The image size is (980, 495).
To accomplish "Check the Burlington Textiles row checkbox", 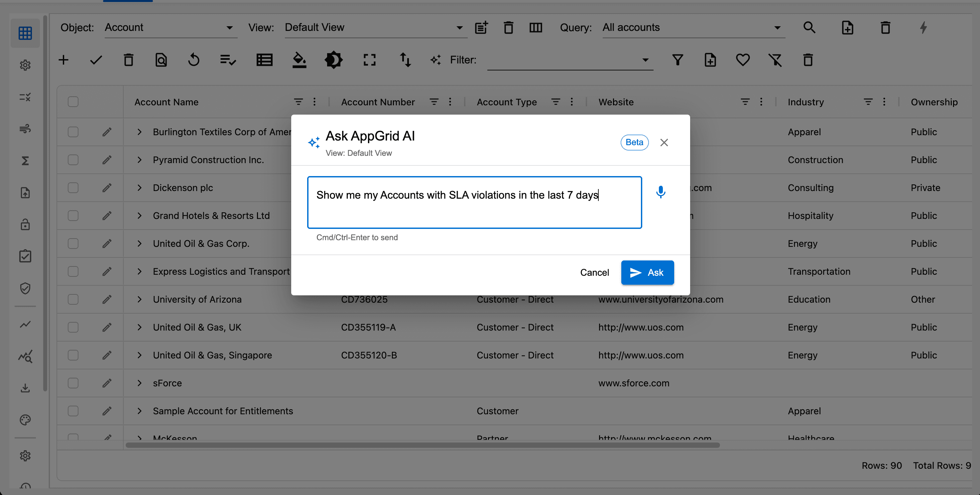I will [x=73, y=132].
